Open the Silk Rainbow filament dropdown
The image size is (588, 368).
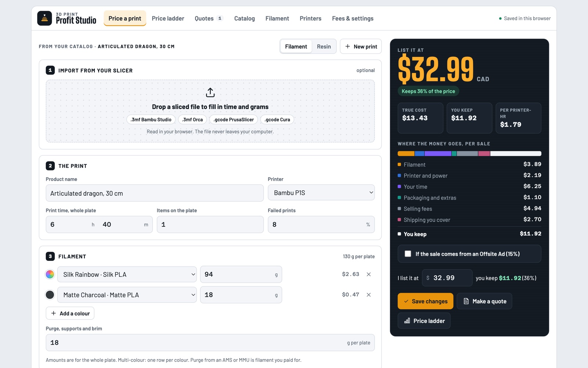127,275
